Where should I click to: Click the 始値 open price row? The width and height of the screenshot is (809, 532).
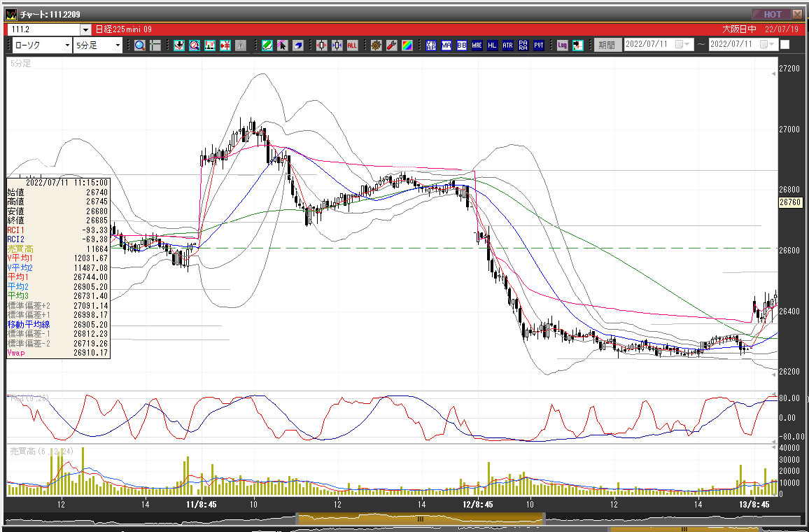click(x=58, y=192)
